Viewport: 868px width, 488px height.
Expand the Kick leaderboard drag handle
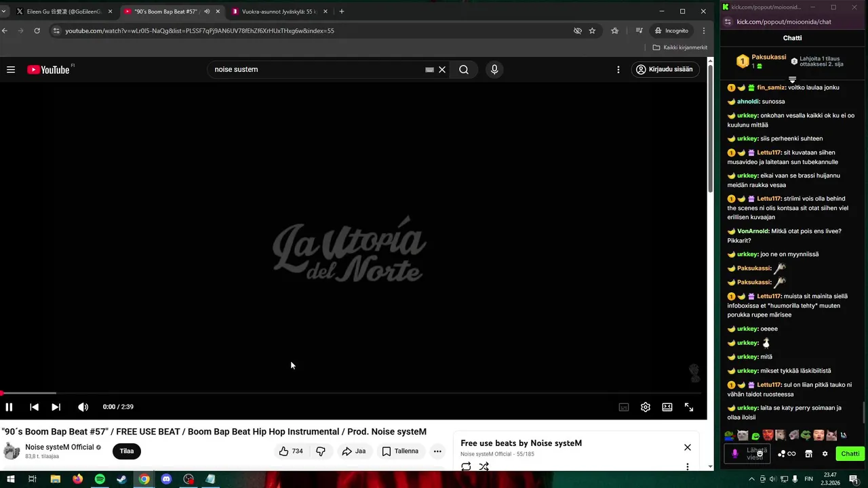(792, 80)
